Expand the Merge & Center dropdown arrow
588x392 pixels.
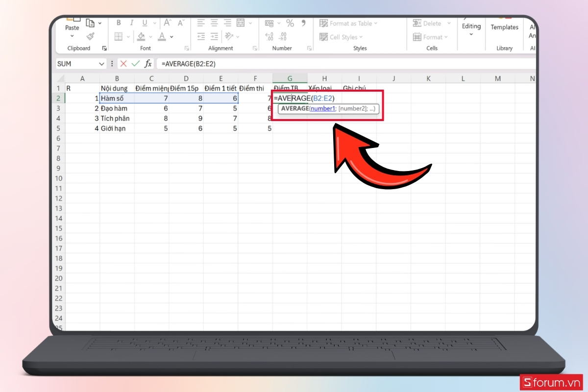pos(250,23)
